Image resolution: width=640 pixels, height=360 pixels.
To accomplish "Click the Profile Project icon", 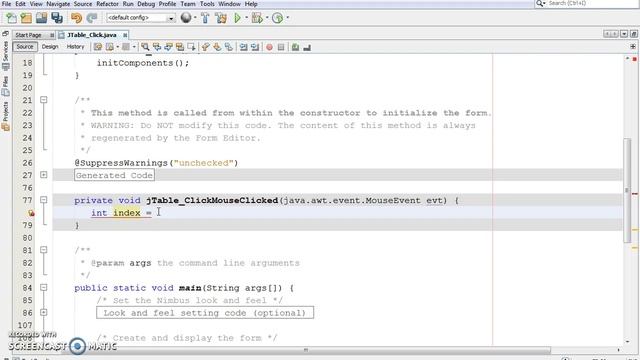I will click(278, 18).
